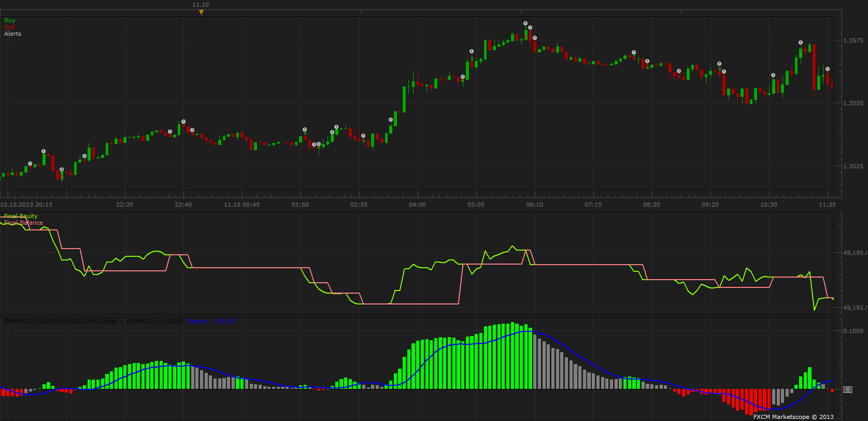868x421 pixels.
Task: Click trade marker at the chart's highest candle
Action: [525, 23]
